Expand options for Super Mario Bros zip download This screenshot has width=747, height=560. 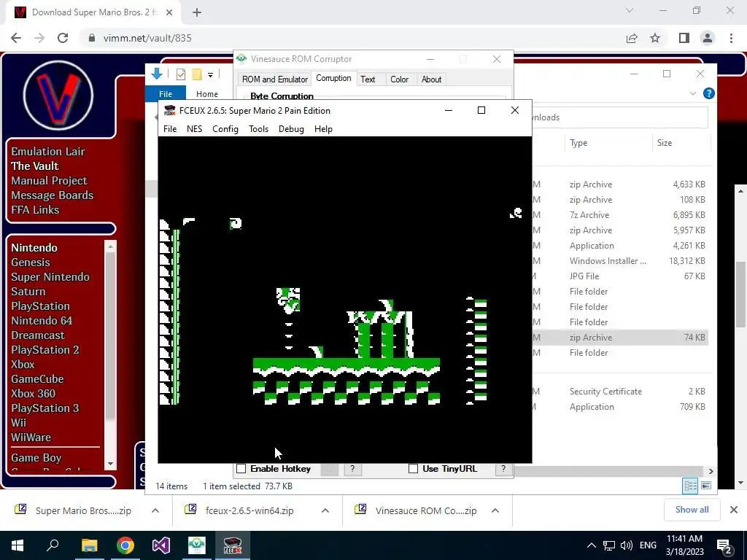click(155, 510)
